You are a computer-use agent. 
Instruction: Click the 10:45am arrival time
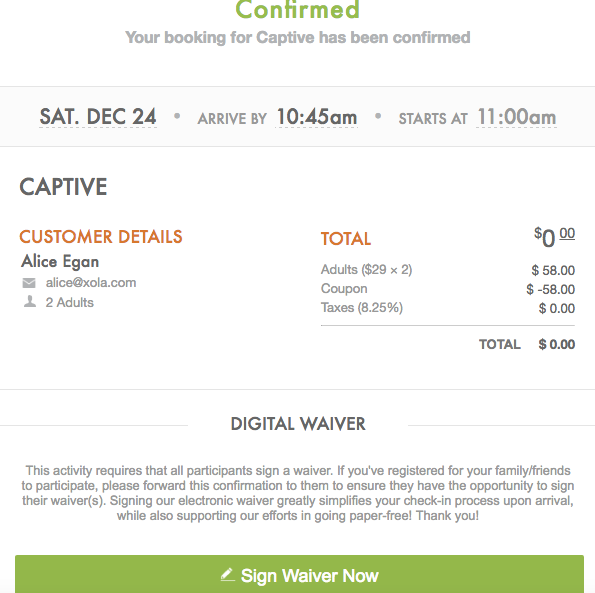[x=317, y=117]
